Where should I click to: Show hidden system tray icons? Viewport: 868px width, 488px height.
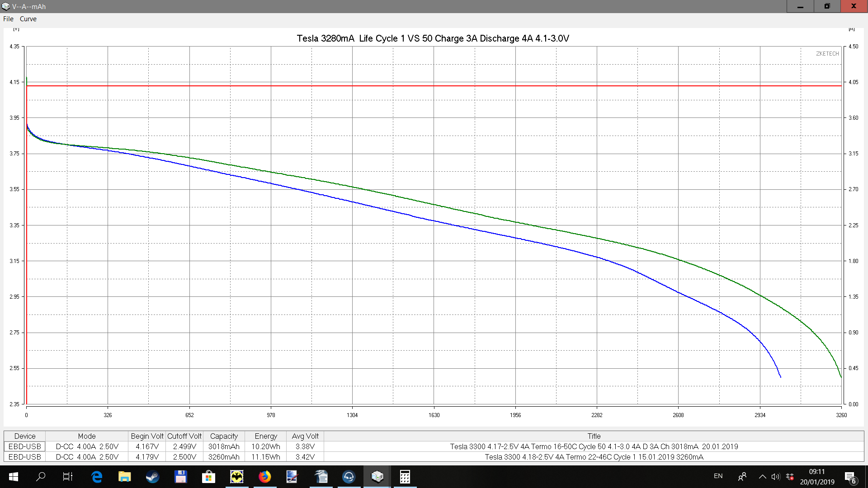(762, 477)
